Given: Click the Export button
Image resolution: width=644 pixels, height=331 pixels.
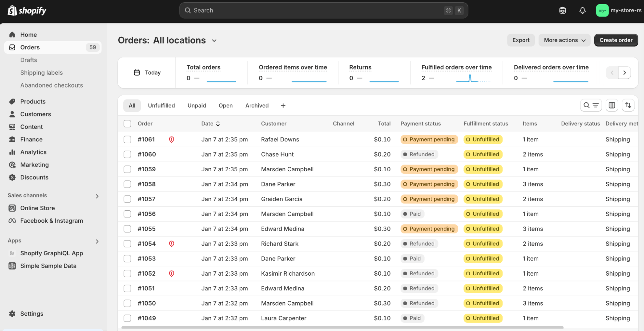Looking at the screenshot, I should click(521, 40).
